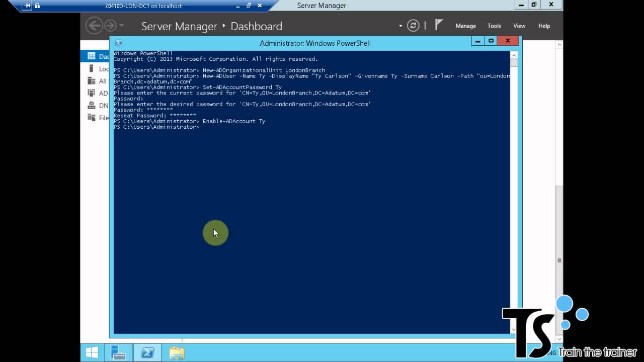The width and height of the screenshot is (644, 362).
Task: Click the Dashboard breadcrumb title text
Action: 256,26
